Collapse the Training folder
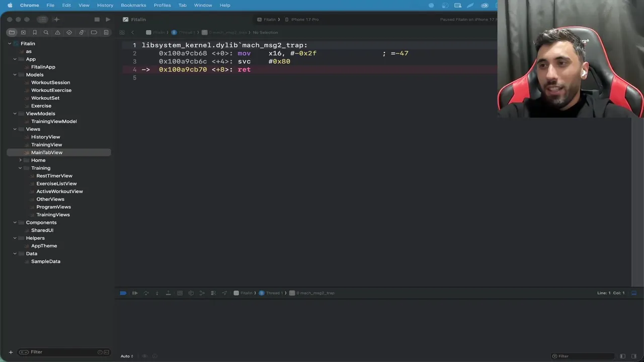Viewport: 644px width, 362px height. [x=20, y=168]
